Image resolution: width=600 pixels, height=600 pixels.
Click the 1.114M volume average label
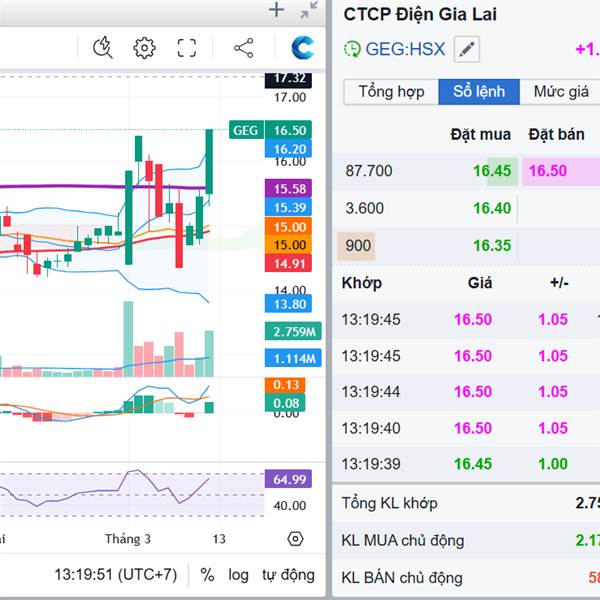293,359
